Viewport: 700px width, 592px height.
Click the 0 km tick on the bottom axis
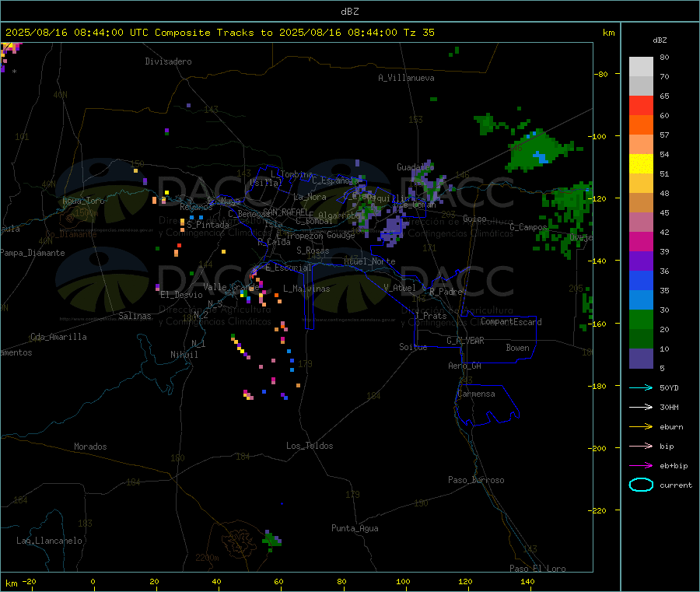93,581
